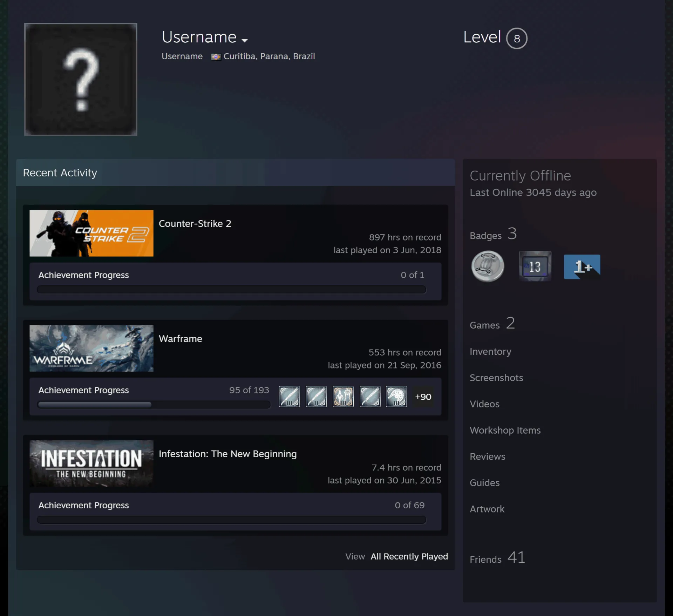Open the Inventory link
The height and width of the screenshot is (616, 673).
pos(490,351)
